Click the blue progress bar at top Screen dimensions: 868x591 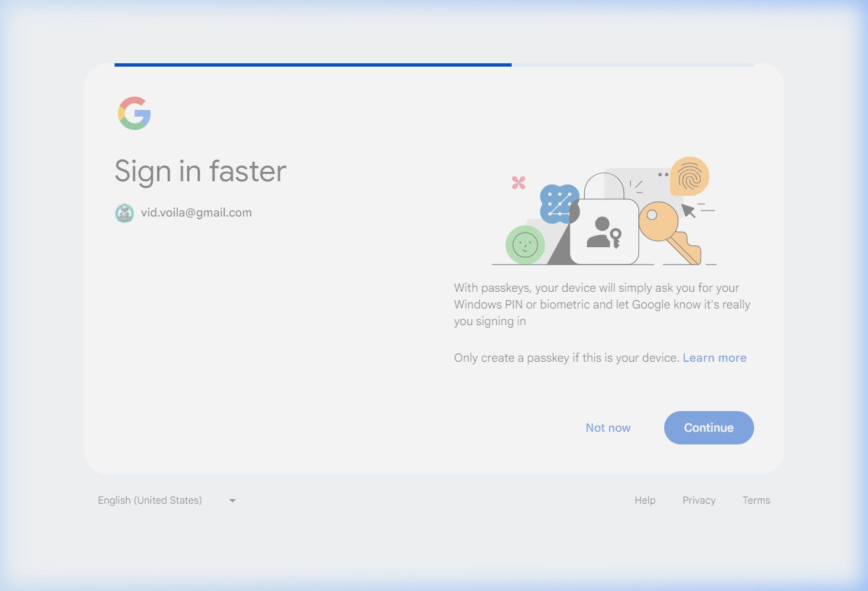coord(313,65)
